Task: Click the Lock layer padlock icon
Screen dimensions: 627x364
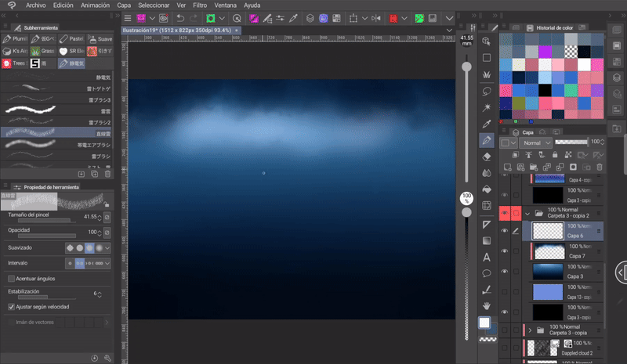Action: click(x=555, y=155)
